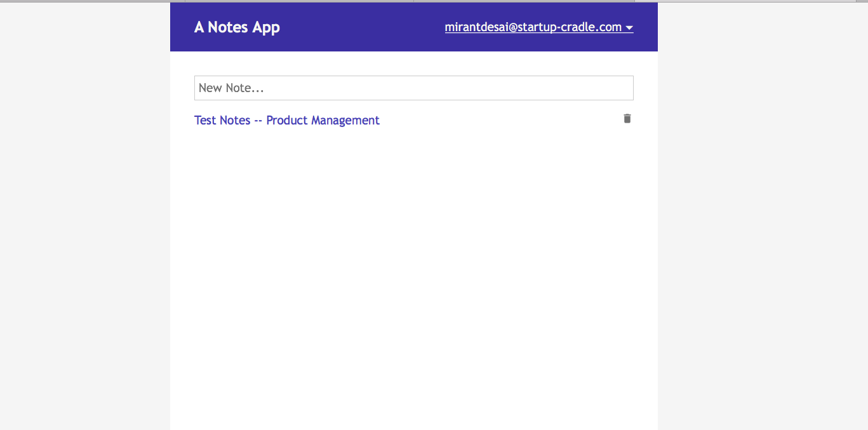The height and width of the screenshot is (430, 868).
Task: Select the 'Test Notes' text of the note
Action: pyautogui.click(x=222, y=120)
